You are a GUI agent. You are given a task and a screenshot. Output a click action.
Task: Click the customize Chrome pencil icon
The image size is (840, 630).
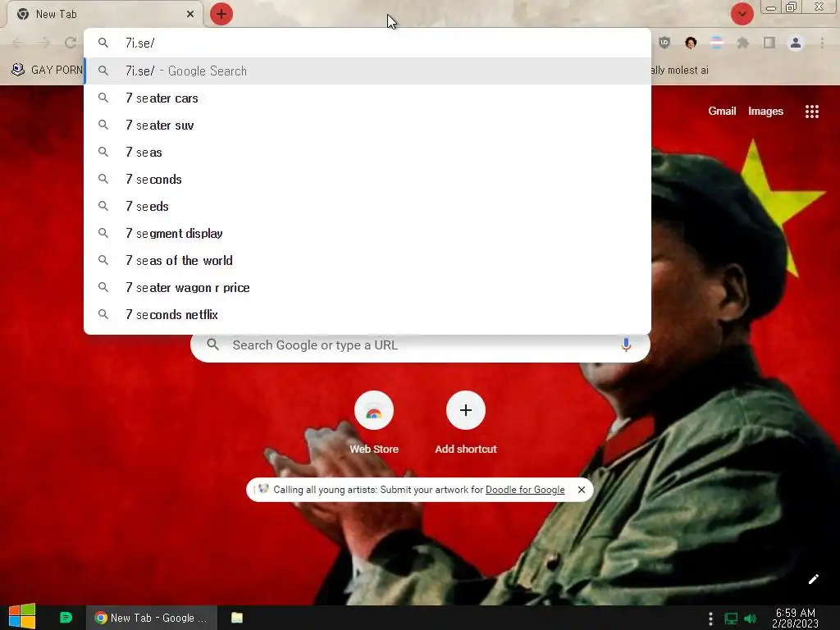pyautogui.click(x=813, y=579)
